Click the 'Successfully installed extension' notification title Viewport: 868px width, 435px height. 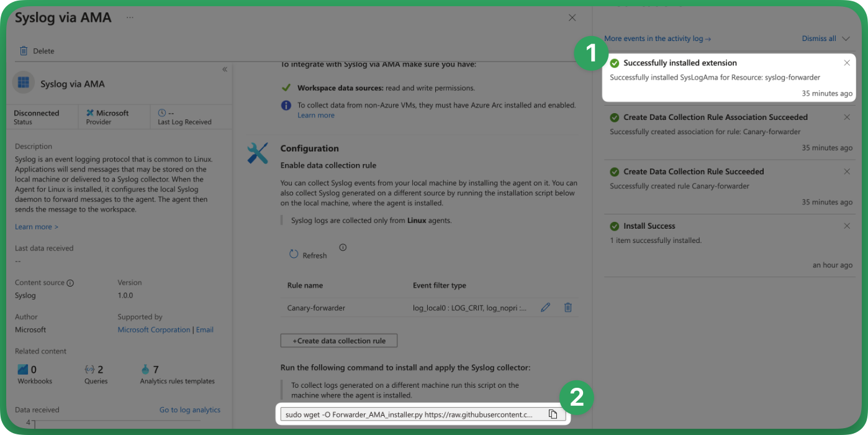(x=680, y=63)
